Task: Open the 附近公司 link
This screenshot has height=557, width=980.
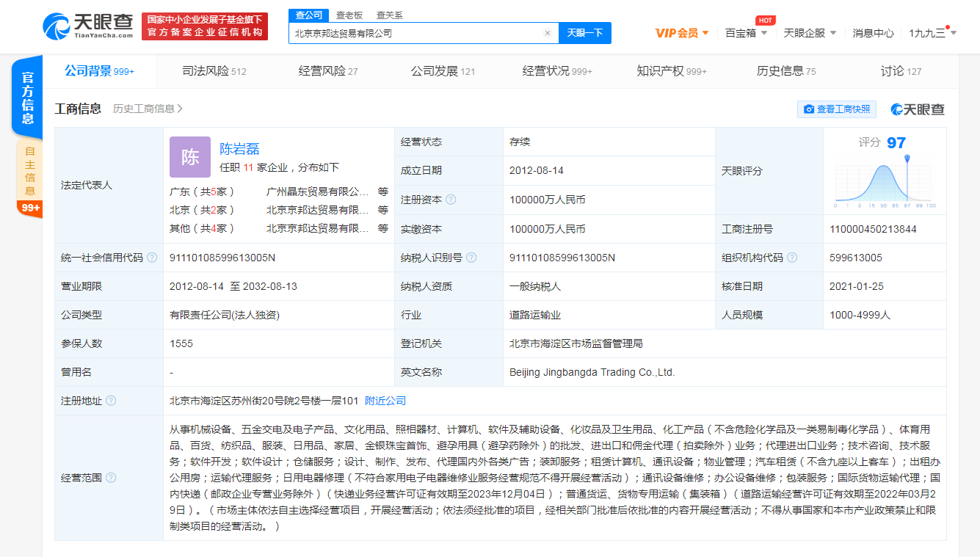Action: tap(385, 401)
